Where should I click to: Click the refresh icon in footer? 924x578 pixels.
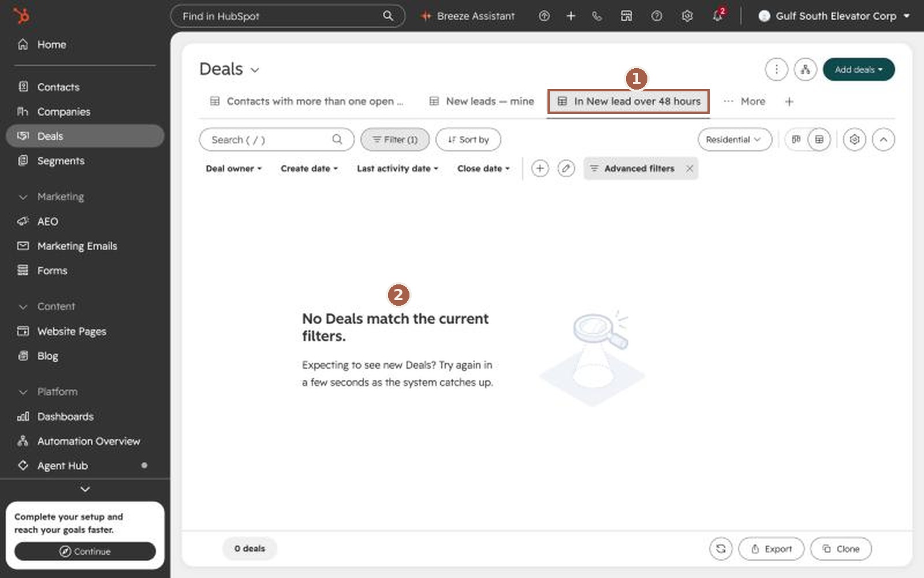pos(721,549)
